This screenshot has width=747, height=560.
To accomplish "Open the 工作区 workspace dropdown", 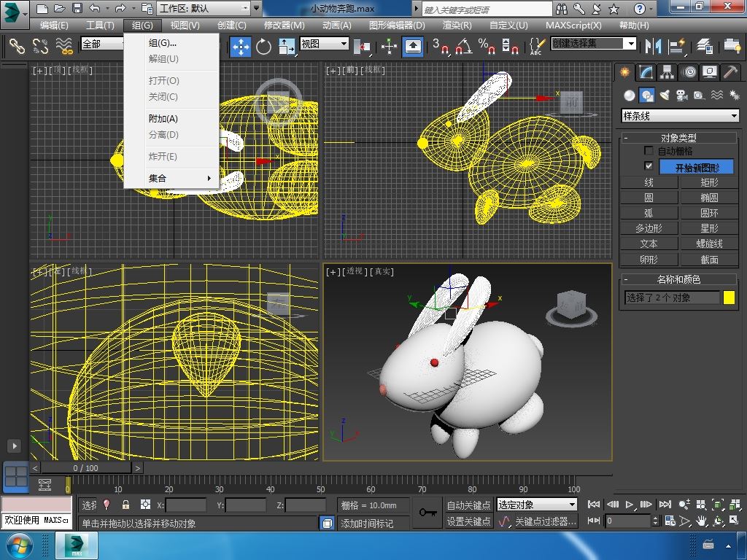I will click(x=204, y=8).
